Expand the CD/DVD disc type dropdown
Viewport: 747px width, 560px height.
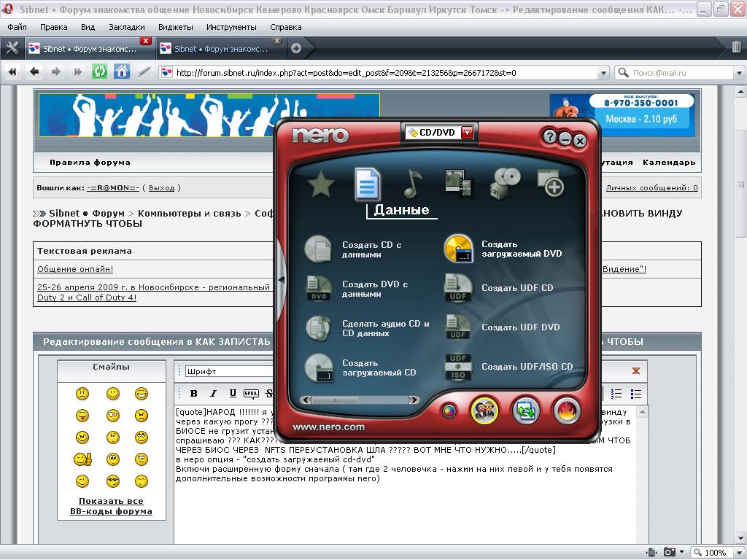468,133
